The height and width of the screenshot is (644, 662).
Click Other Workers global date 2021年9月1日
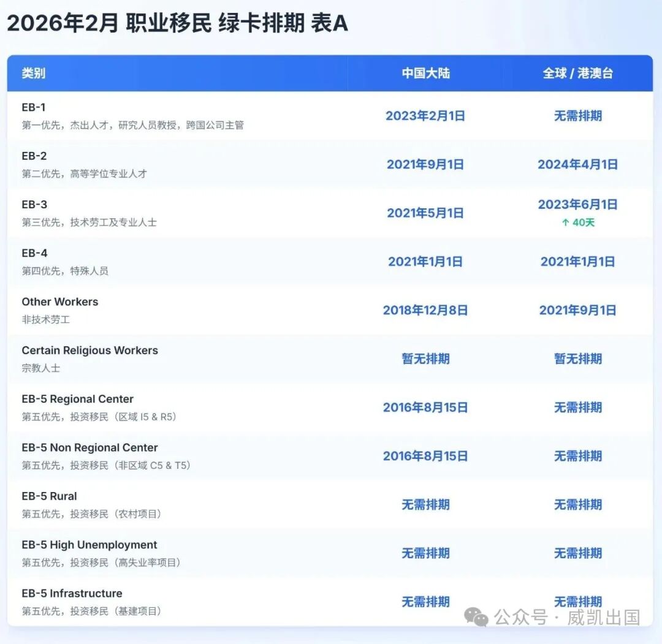pyautogui.click(x=577, y=310)
